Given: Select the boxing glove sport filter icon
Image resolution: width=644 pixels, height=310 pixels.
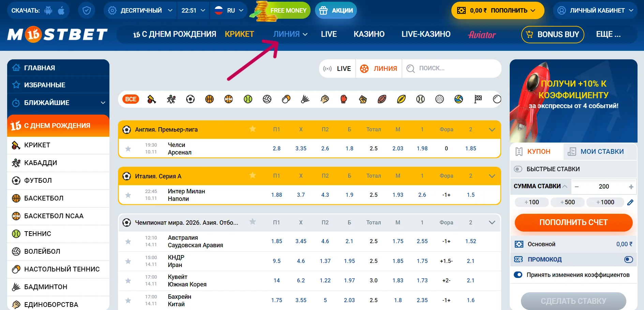Looking at the screenshot, I should pyautogui.click(x=344, y=99).
